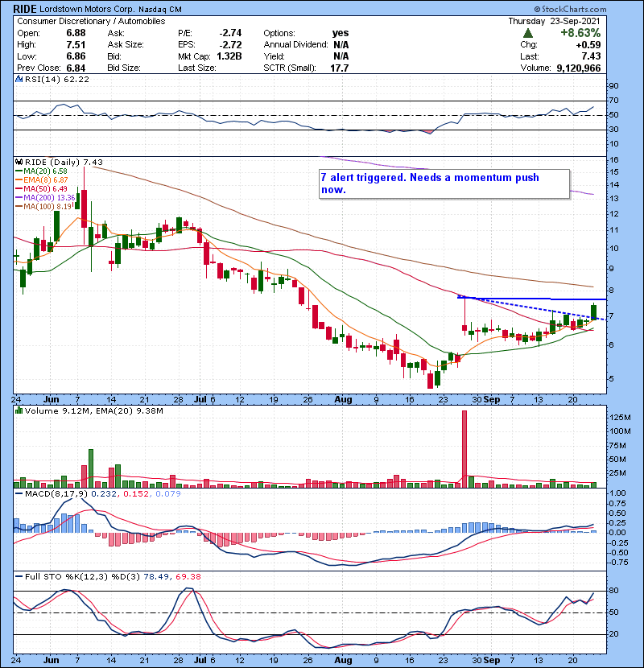Click the Nasdaq CM exchange label

click(x=159, y=10)
